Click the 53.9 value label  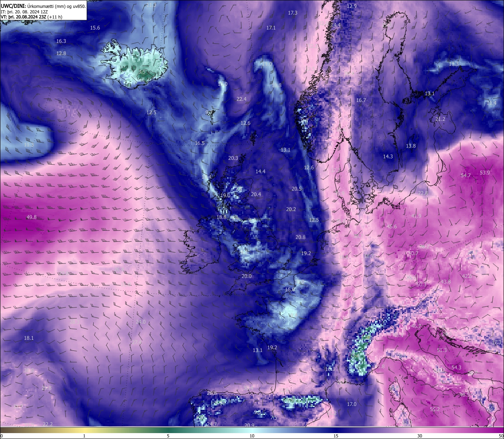(x=485, y=172)
